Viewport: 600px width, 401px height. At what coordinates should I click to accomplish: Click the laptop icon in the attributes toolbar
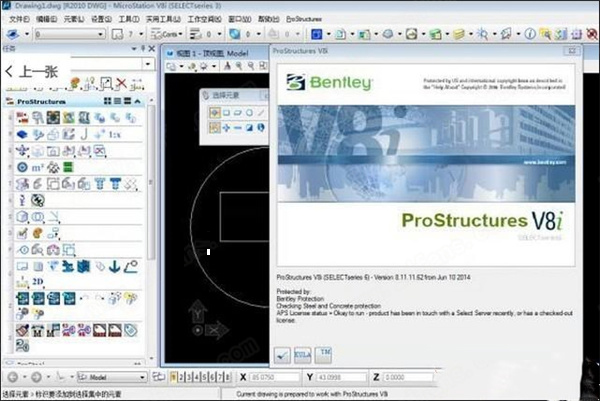pyautogui.click(x=13, y=34)
